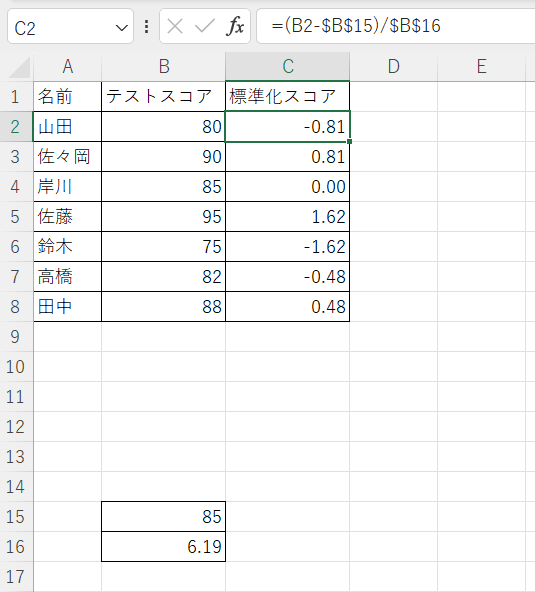535x592 pixels.
Task: Select column C header
Action: click(x=288, y=66)
